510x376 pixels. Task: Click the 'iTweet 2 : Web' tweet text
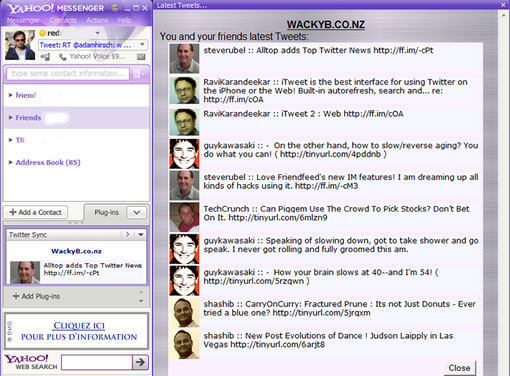[x=303, y=114]
